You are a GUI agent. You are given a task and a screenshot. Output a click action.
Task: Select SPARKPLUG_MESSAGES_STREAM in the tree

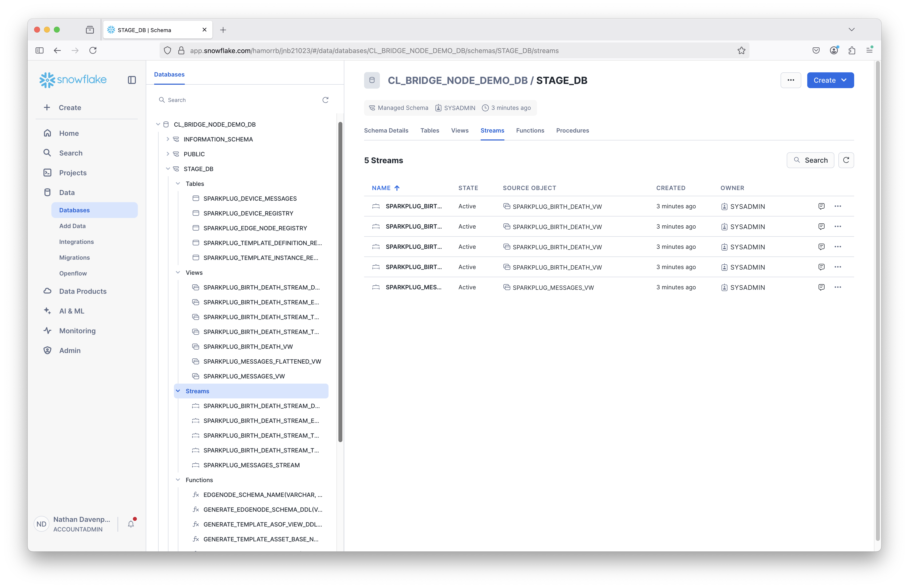click(x=251, y=465)
